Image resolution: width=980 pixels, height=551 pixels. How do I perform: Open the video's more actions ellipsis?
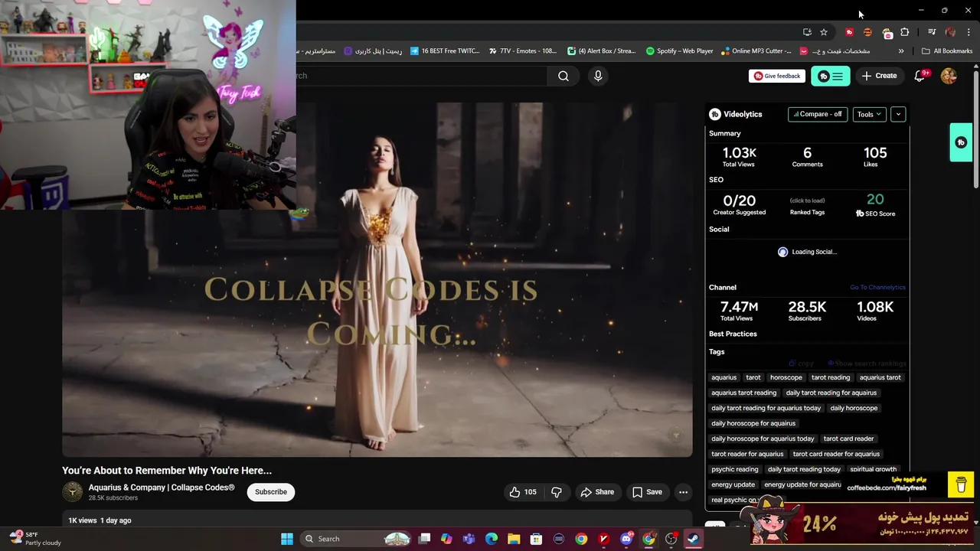pyautogui.click(x=683, y=492)
